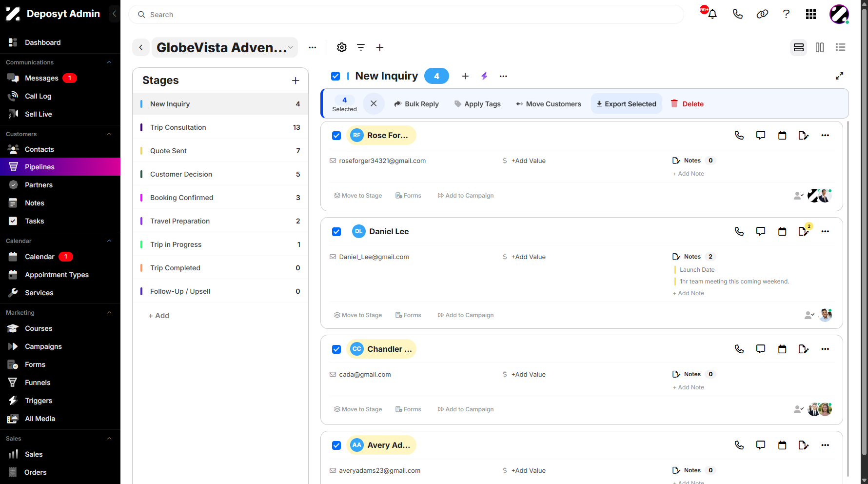Select the Trip Consultation stage
The width and height of the screenshot is (868, 484).
click(220, 127)
